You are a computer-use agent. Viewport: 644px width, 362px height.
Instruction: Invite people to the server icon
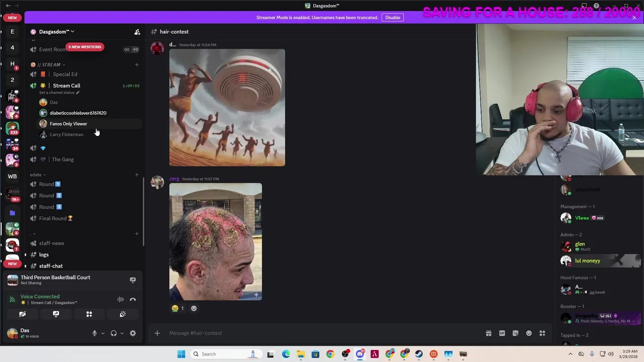(137, 32)
